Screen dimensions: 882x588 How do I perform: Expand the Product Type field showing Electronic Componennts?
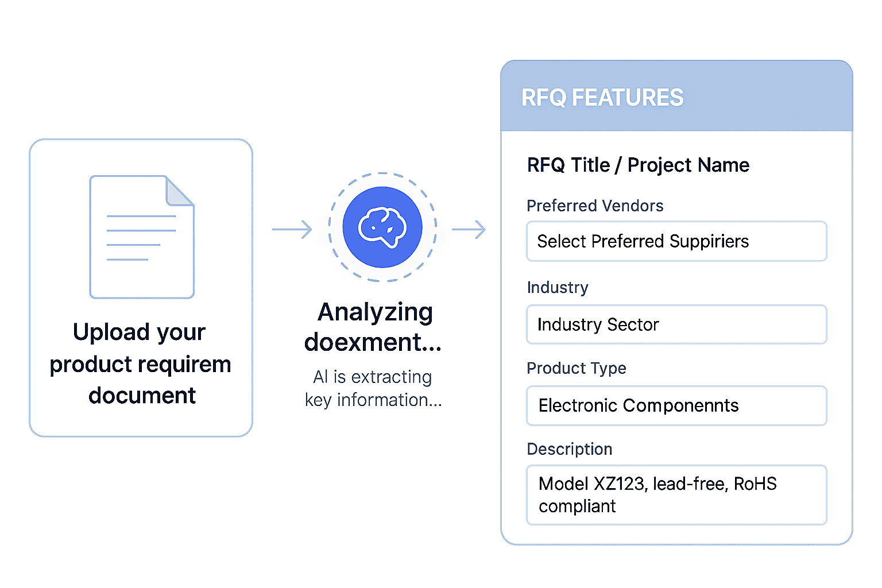pyautogui.click(x=676, y=405)
